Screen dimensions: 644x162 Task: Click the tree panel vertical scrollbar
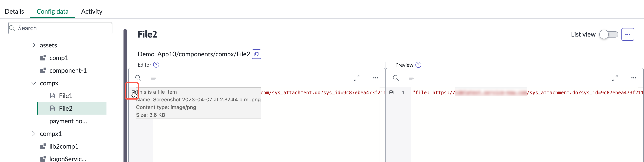(x=125, y=95)
